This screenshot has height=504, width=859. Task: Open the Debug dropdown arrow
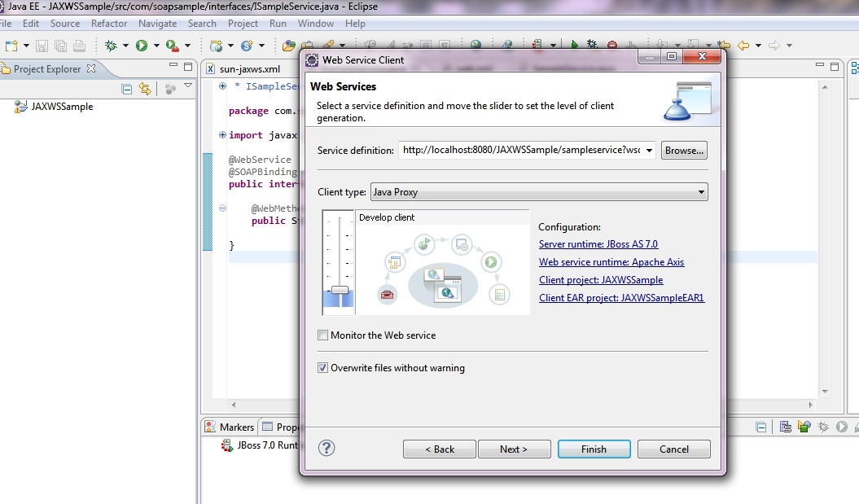tap(125, 46)
